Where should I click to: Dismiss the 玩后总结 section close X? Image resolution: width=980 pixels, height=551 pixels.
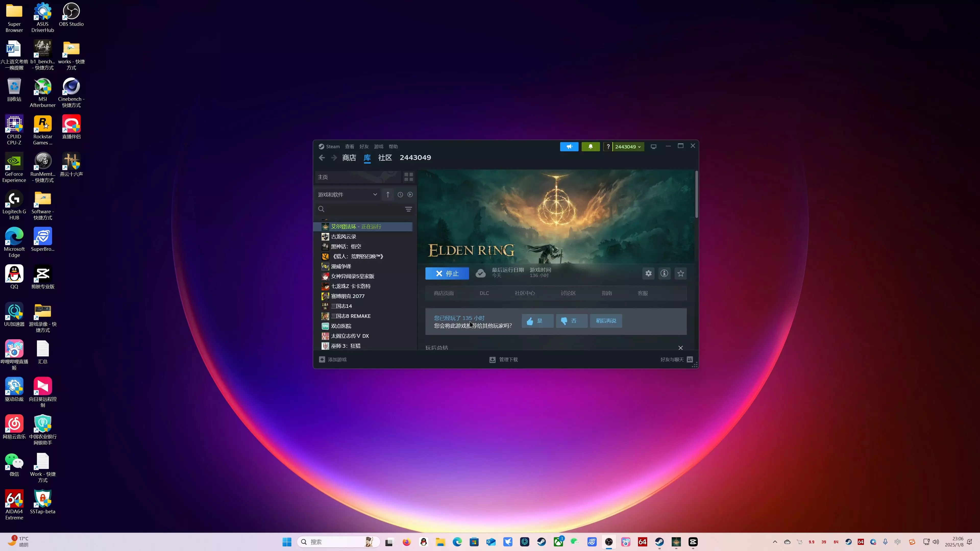[x=681, y=348]
